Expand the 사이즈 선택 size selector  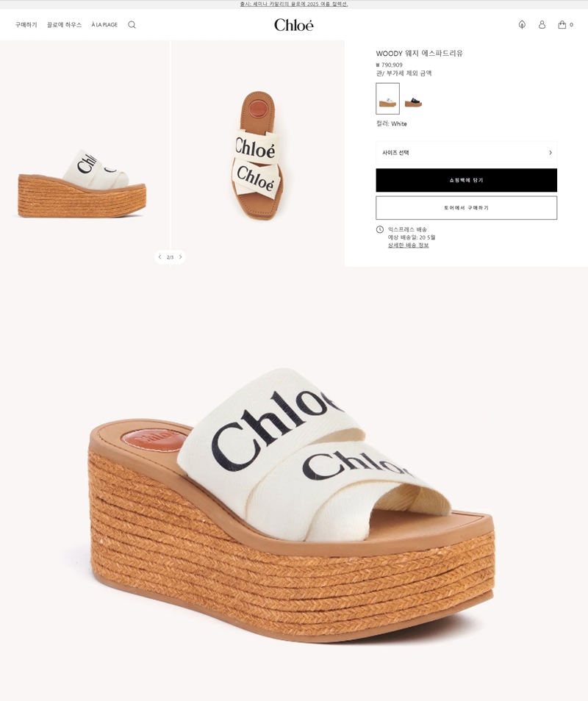467,152
